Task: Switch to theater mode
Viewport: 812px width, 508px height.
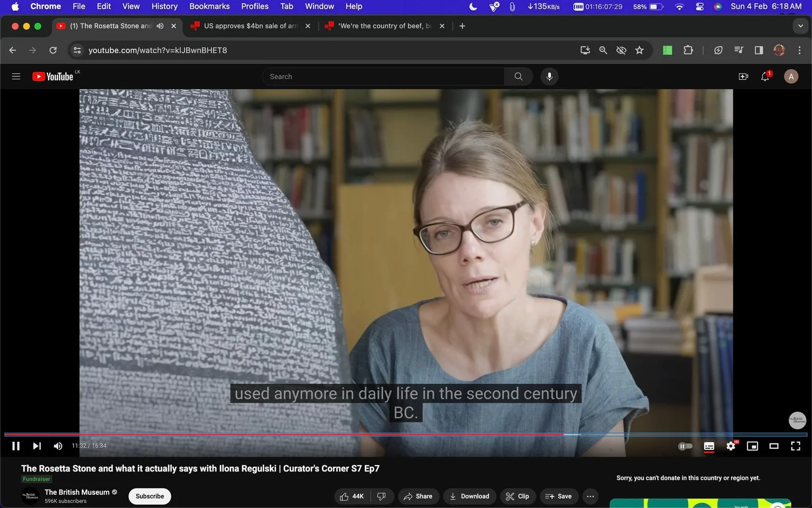Action: click(x=774, y=446)
